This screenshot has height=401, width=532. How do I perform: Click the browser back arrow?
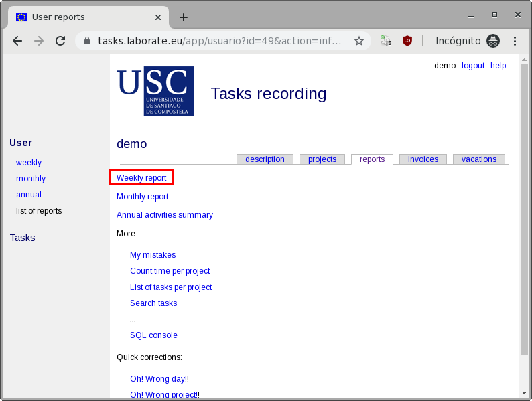click(x=17, y=41)
